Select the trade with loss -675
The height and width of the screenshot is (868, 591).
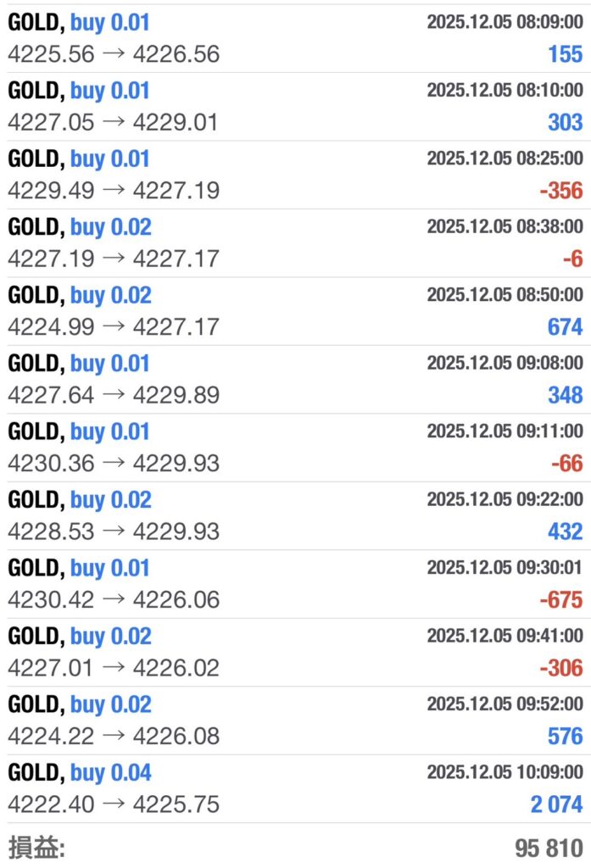click(x=295, y=584)
